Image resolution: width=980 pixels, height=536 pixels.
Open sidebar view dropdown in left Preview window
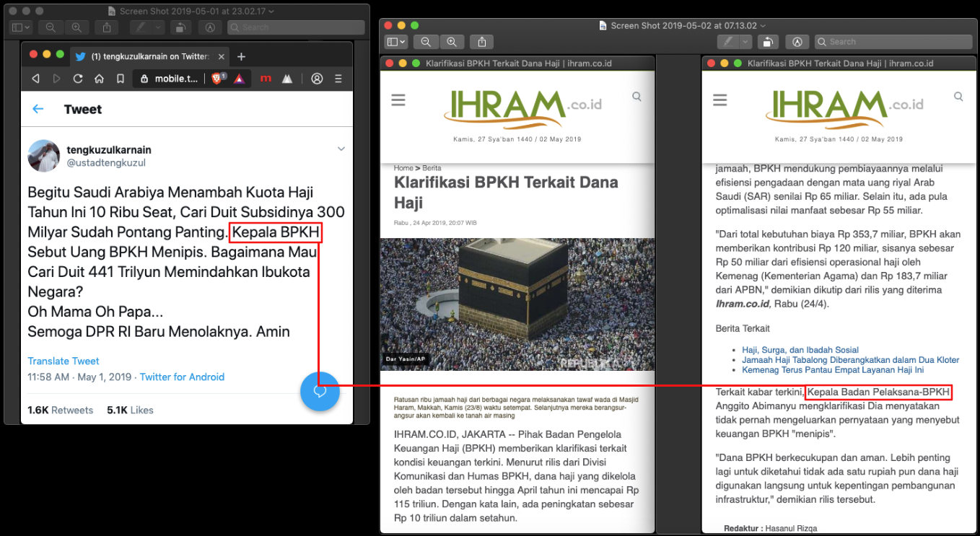20,27
